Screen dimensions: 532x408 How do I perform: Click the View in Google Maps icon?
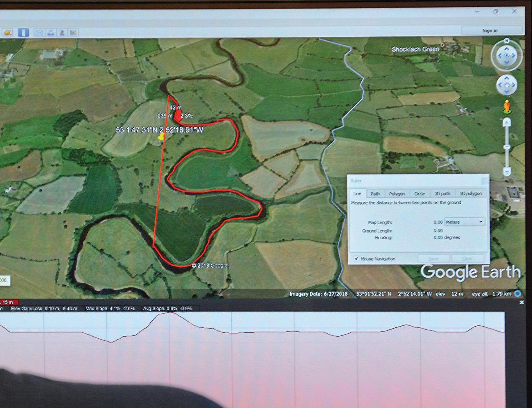tap(73, 33)
